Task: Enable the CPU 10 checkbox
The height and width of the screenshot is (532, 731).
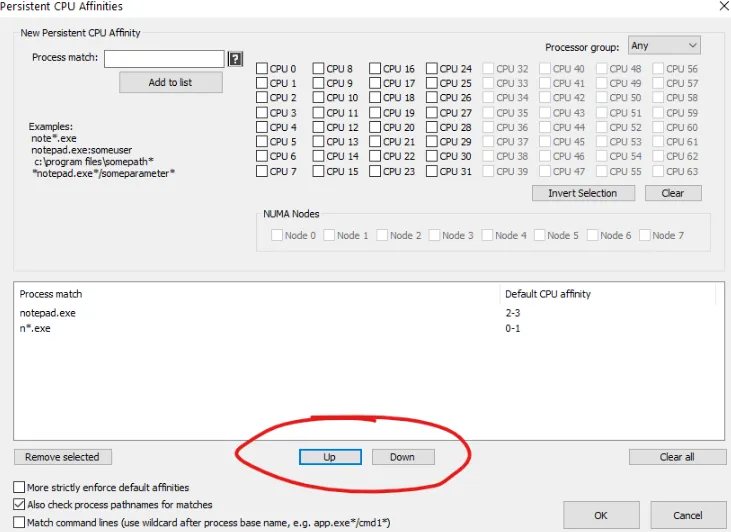Action: click(318, 97)
